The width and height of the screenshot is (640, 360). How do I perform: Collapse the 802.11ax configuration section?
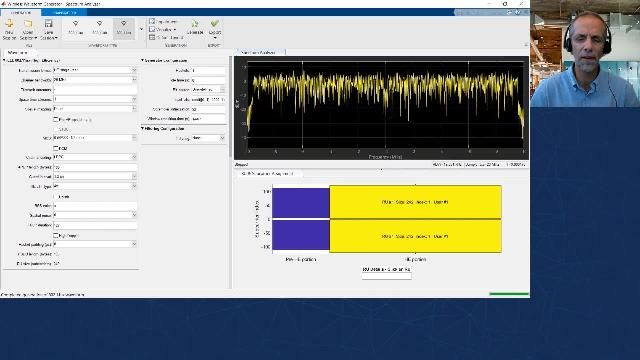pos(4,60)
